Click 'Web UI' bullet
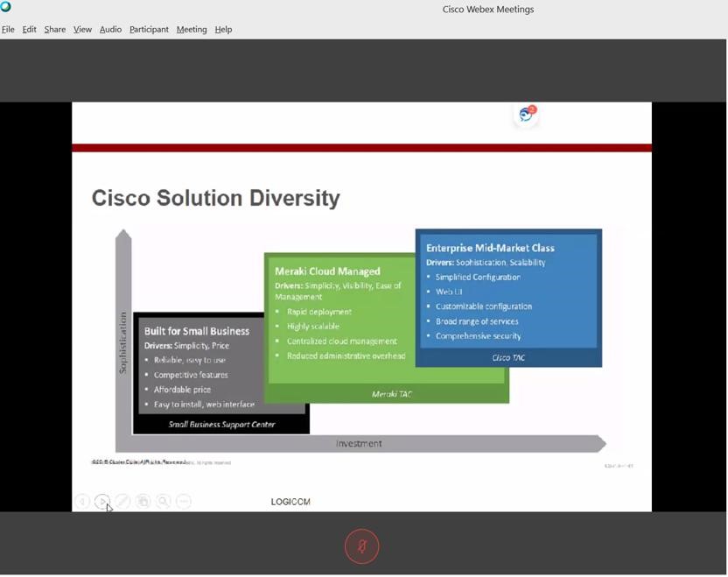Image resolution: width=728 pixels, height=577 pixels. click(449, 292)
